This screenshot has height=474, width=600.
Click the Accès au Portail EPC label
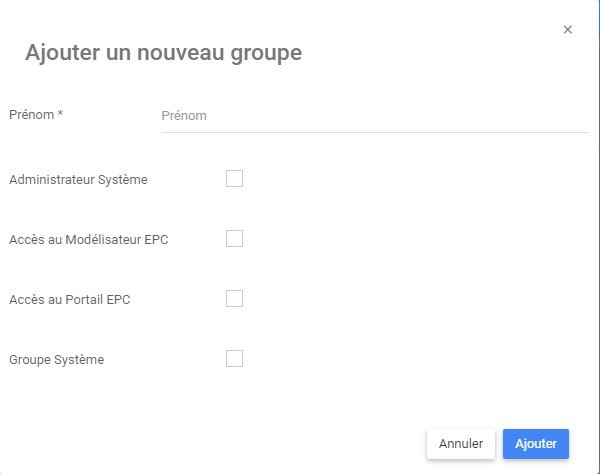point(70,300)
